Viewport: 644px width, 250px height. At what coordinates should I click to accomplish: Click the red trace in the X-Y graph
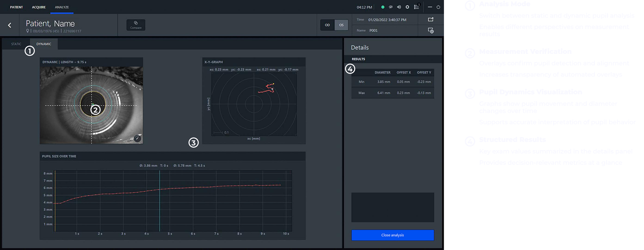267,88
